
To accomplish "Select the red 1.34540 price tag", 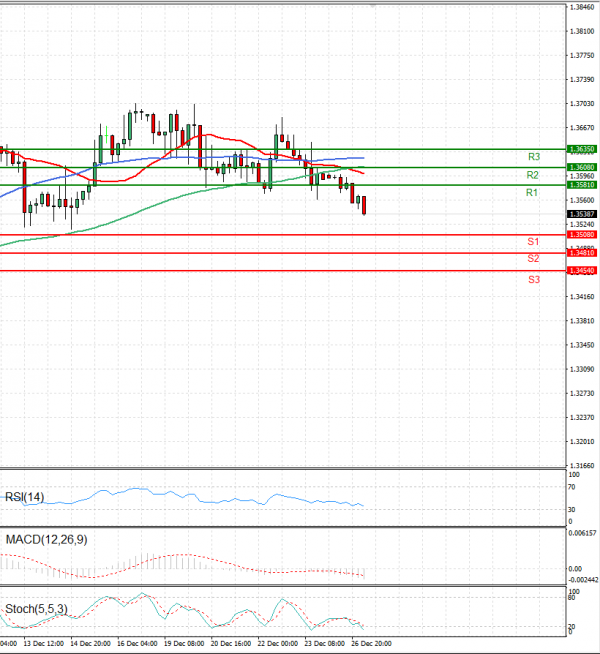I will [x=582, y=271].
